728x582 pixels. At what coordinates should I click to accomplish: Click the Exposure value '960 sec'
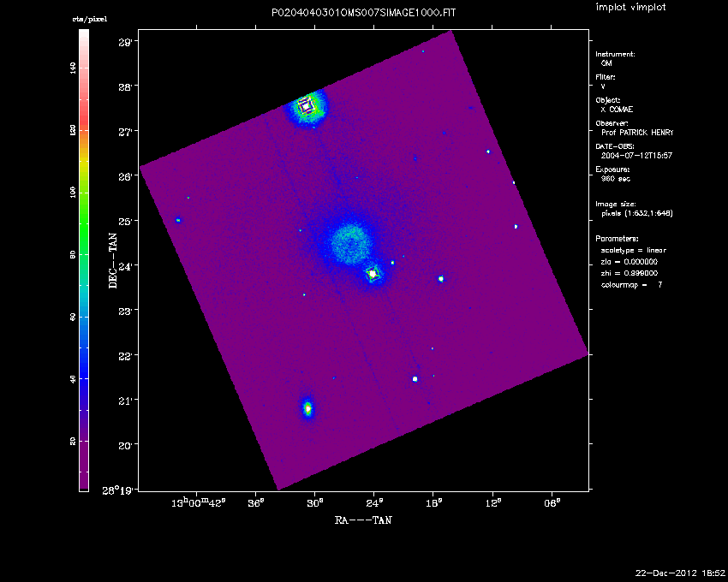coord(615,179)
